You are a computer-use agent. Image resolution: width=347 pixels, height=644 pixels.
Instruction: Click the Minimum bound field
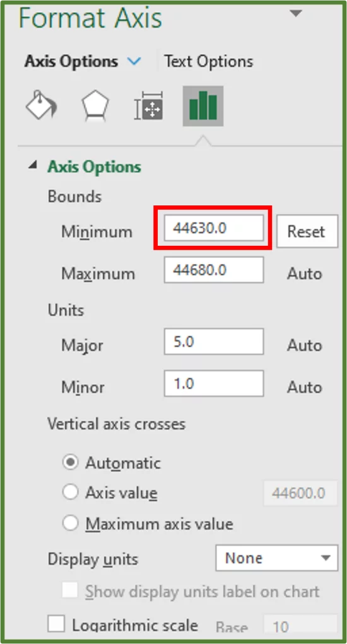click(x=214, y=228)
